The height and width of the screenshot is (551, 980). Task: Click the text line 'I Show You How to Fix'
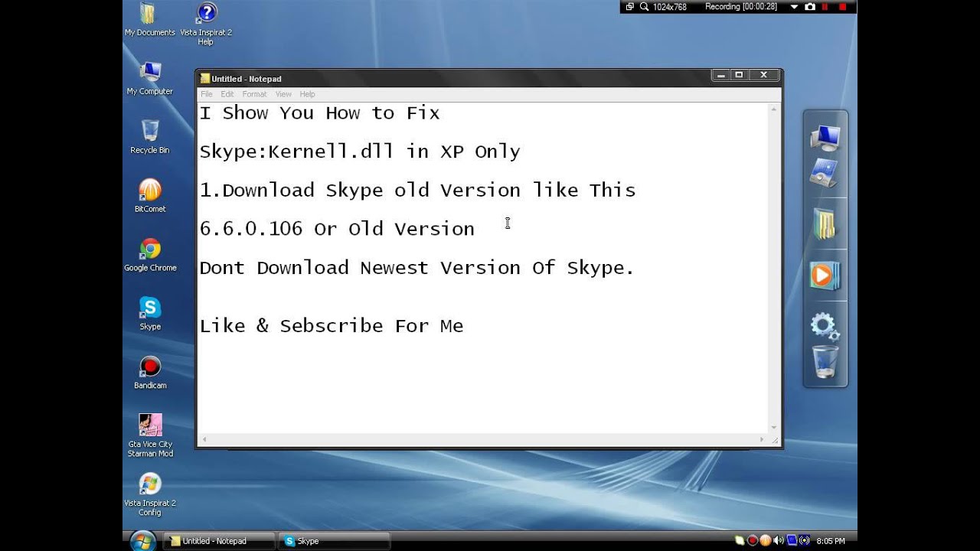(320, 113)
